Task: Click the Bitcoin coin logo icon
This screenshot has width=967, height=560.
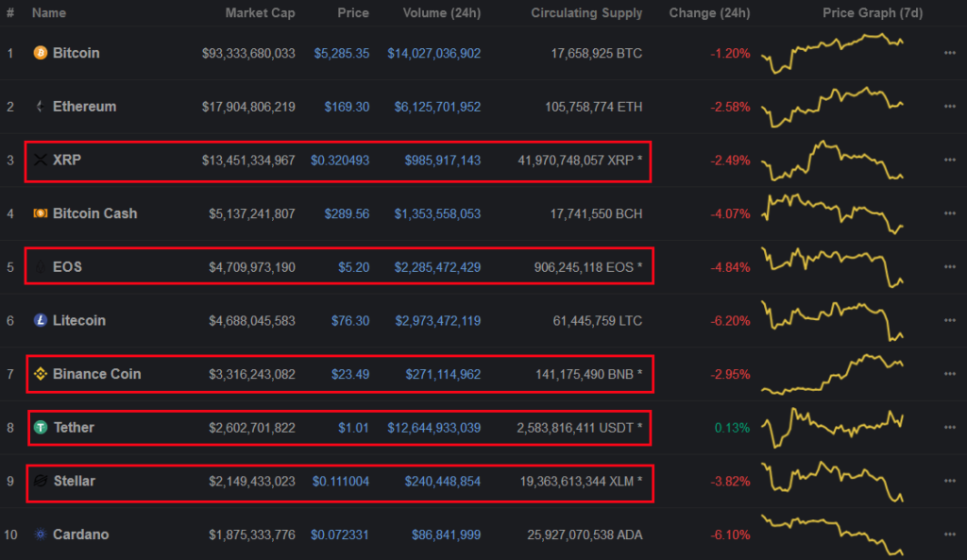Action: pyautogui.click(x=39, y=54)
